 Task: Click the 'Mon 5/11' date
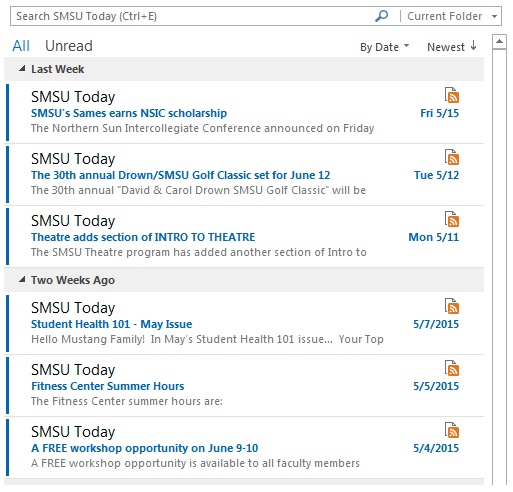click(x=434, y=237)
